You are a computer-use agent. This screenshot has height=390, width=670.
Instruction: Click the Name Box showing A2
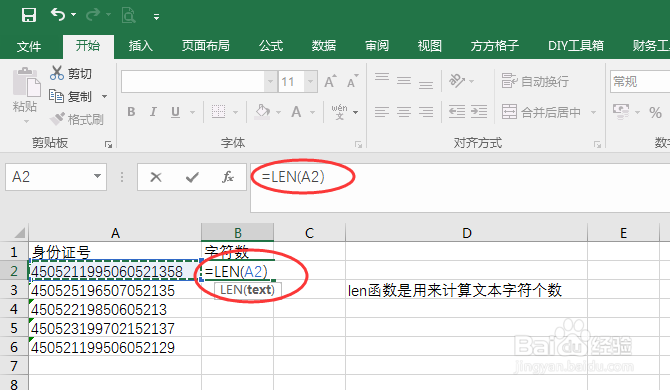(48, 176)
